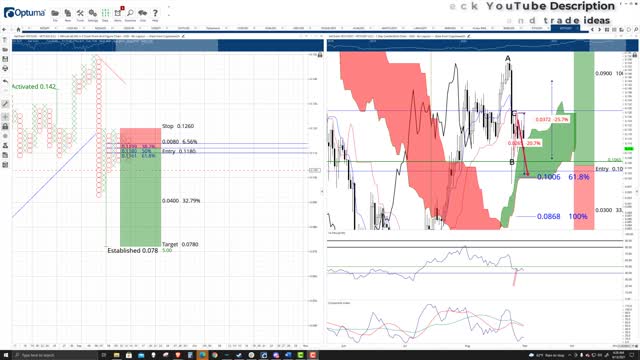Open File Explorer from the taskbar
This screenshot has width=640, height=360.
click(116, 355)
